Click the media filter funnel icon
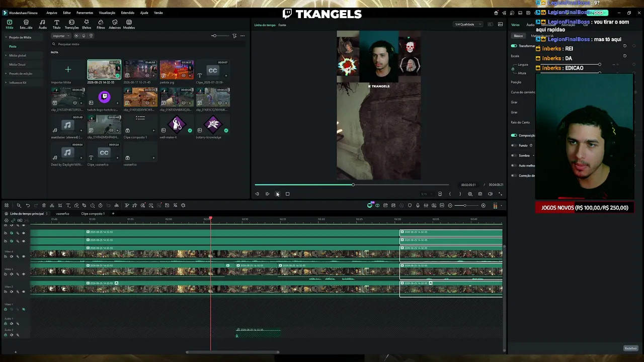 pyautogui.click(x=234, y=36)
